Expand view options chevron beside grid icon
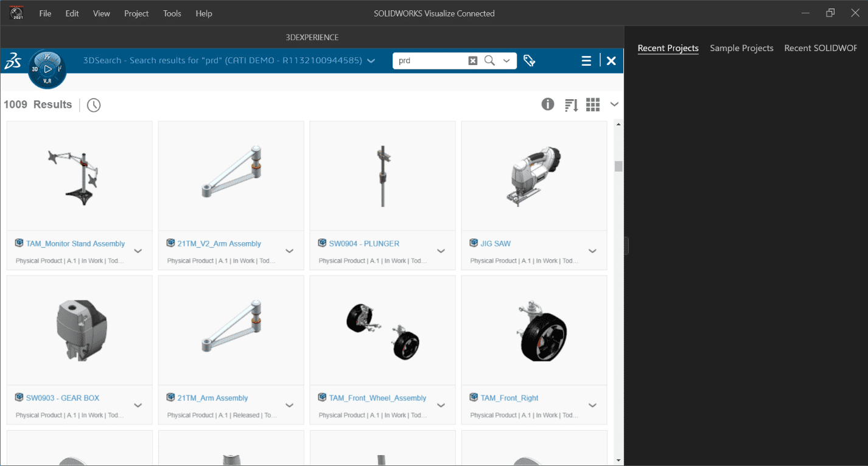The image size is (868, 466). [x=614, y=104]
